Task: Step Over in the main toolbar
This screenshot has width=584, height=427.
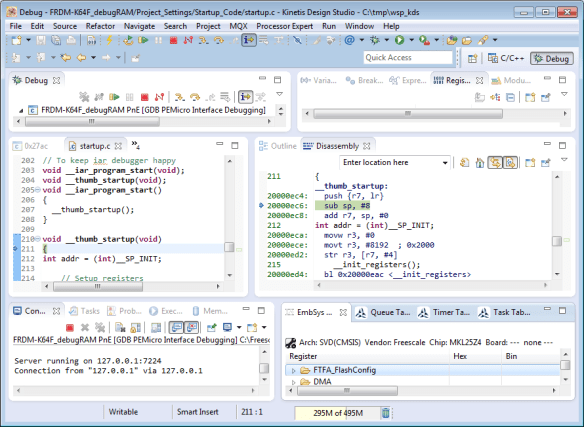Action: (x=219, y=40)
